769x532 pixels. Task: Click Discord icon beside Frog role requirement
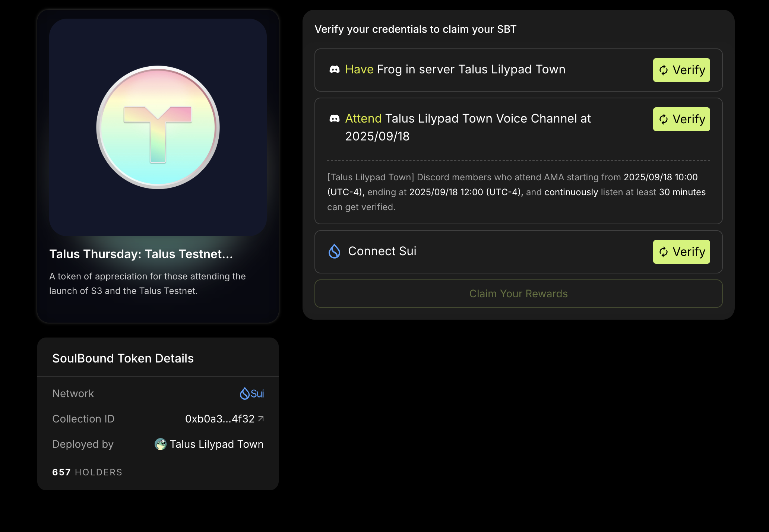pyautogui.click(x=334, y=70)
